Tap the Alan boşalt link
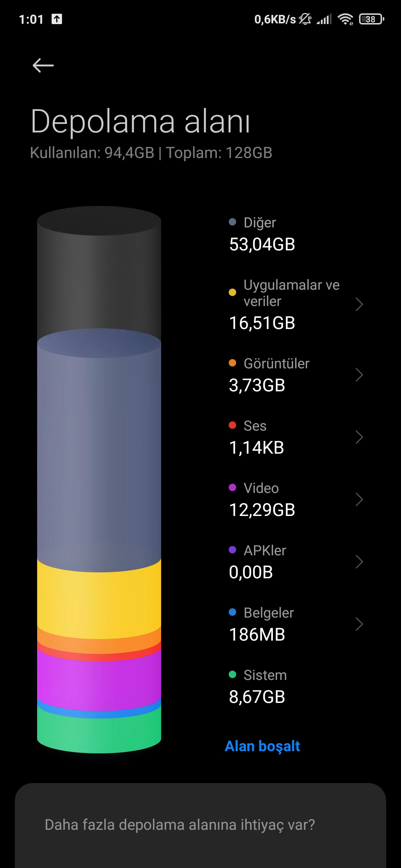This screenshot has width=401, height=868. click(263, 746)
